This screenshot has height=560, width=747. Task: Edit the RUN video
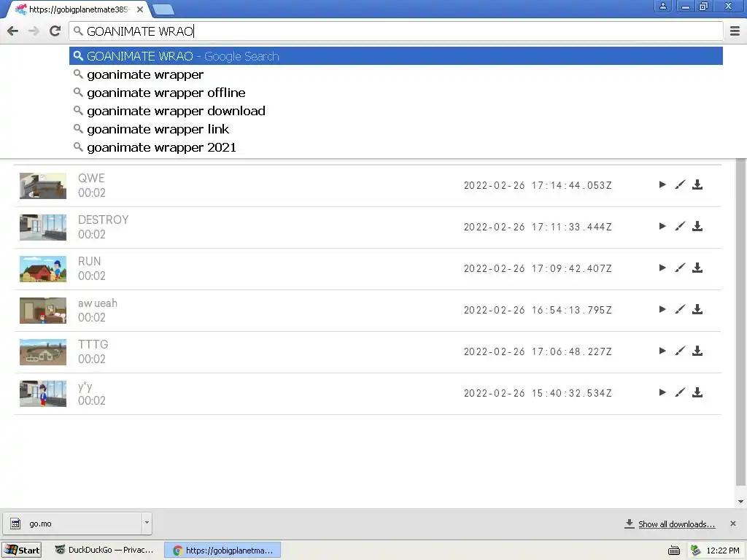point(680,268)
